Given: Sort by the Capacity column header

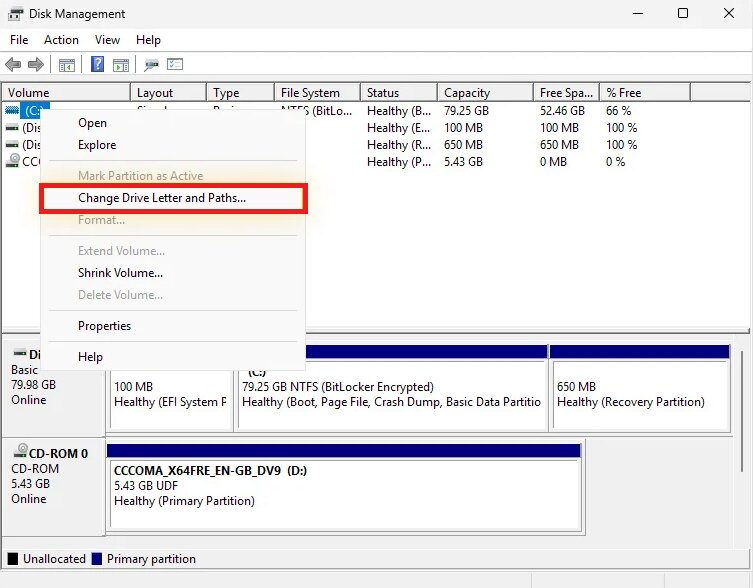Looking at the screenshot, I should [486, 93].
